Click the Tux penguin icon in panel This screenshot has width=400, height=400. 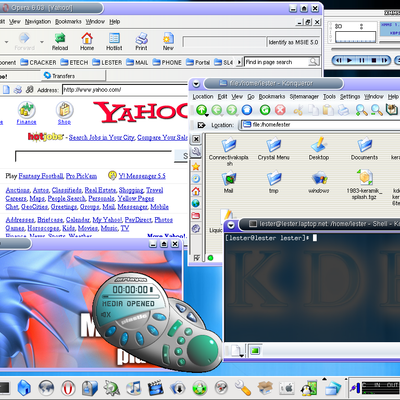309,388
